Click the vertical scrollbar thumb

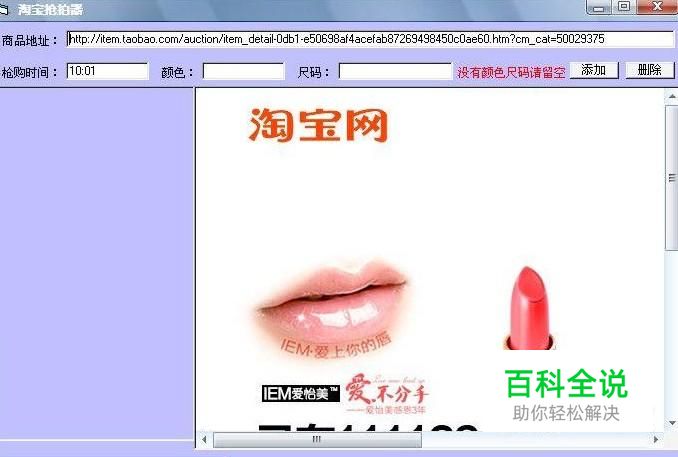click(x=672, y=177)
